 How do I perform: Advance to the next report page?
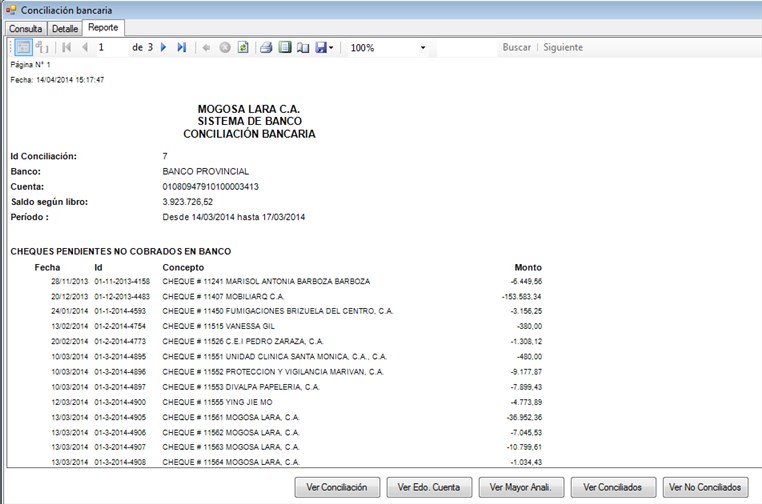coord(164,48)
